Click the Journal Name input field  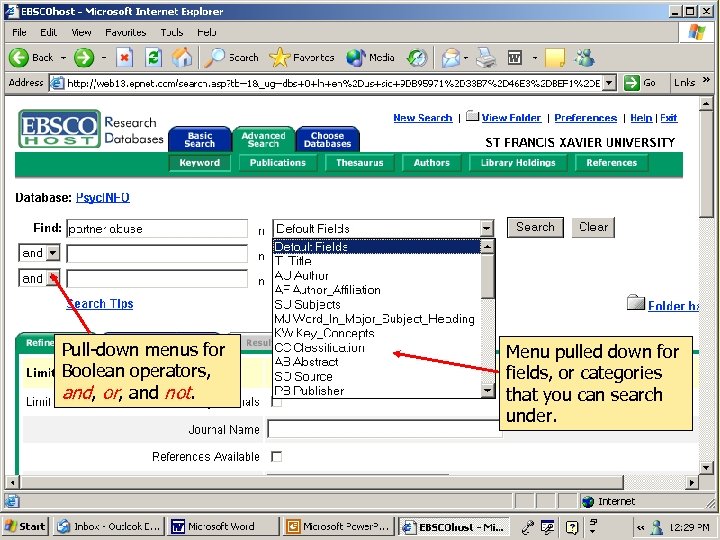tap(384, 429)
